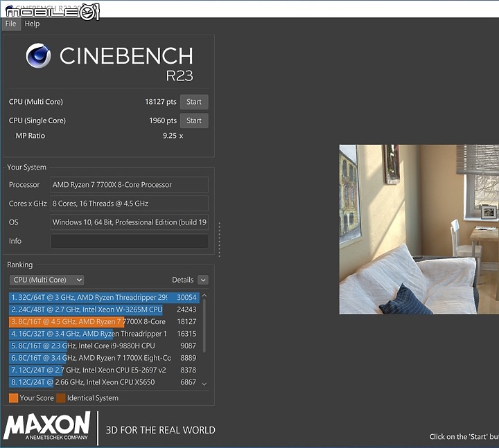The height and width of the screenshot is (448, 499).
Task: Click the empty Info text field
Action: pos(130,242)
